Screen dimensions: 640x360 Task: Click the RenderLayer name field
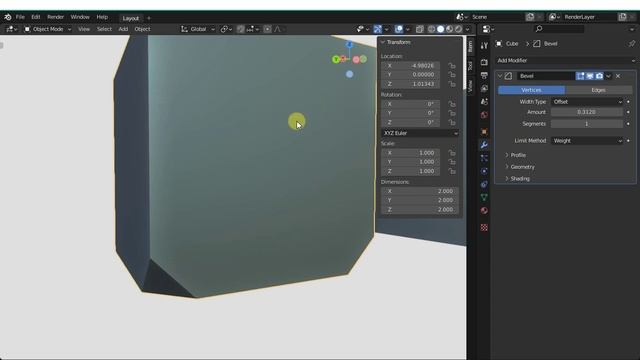tap(590, 17)
